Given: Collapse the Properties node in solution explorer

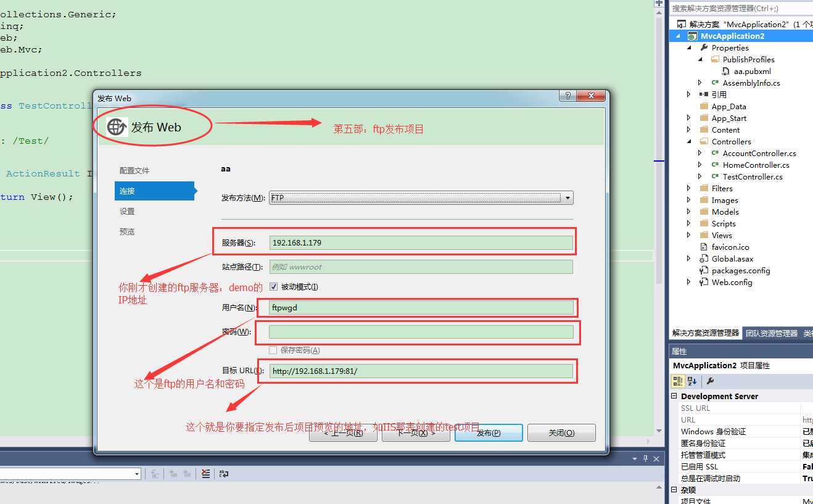Looking at the screenshot, I should (690, 48).
